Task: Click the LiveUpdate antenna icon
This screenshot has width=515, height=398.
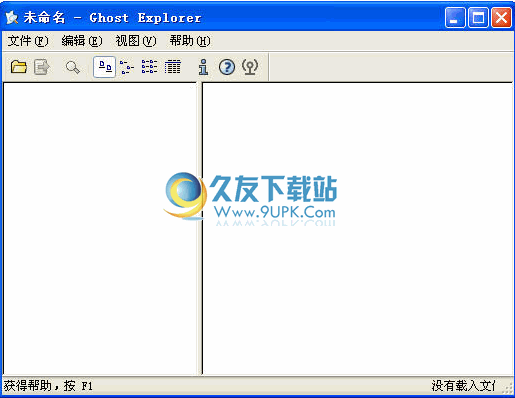Action: [250, 67]
